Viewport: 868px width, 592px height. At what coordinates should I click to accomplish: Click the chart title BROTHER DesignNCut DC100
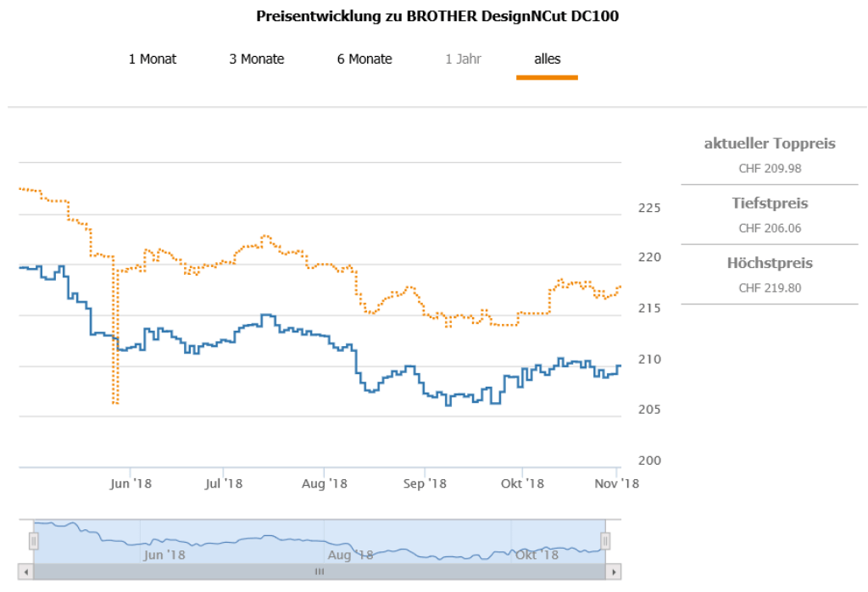(437, 17)
